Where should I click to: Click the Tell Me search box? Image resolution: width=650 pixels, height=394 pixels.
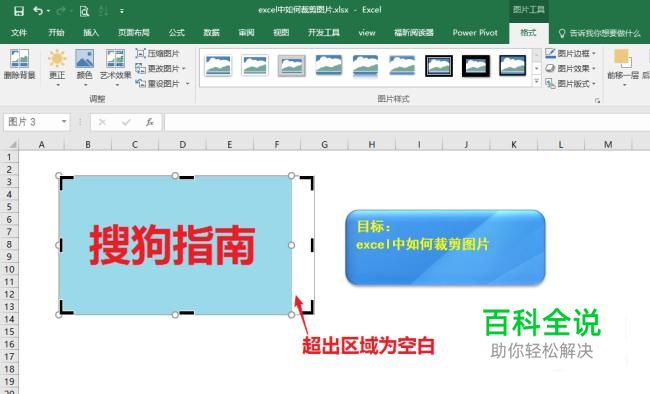pyautogui.click(x=600, y=33)
